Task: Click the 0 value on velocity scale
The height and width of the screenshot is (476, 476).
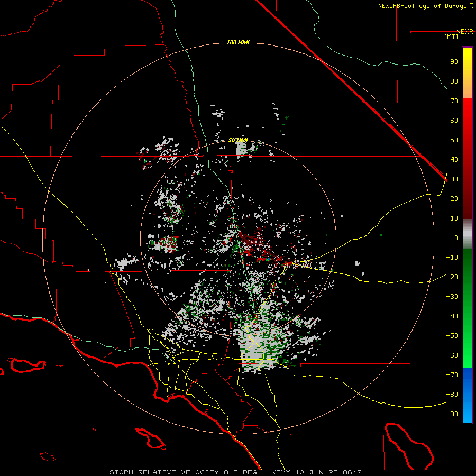Action: click(x=456, y=237)
